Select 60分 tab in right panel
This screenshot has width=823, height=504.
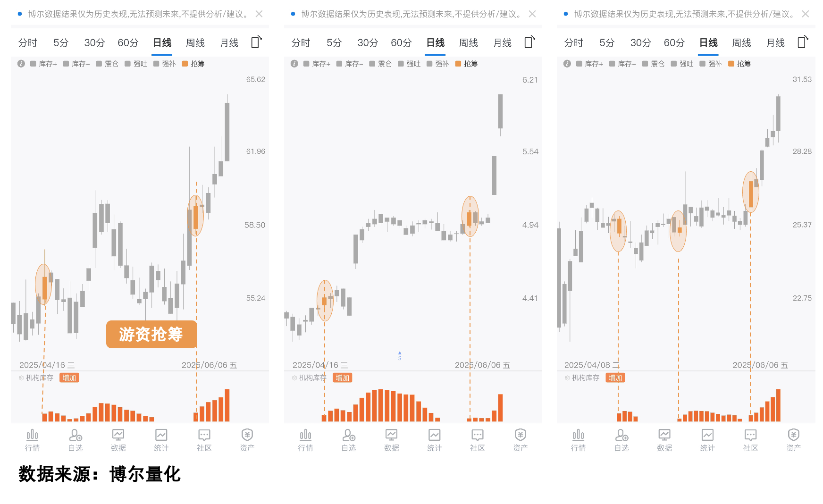[x=674, y=43]
